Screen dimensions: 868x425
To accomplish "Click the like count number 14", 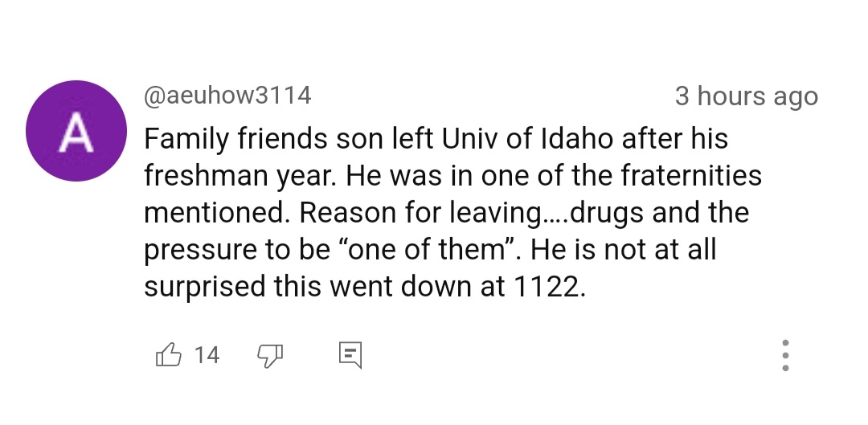I will click(207, 355).
